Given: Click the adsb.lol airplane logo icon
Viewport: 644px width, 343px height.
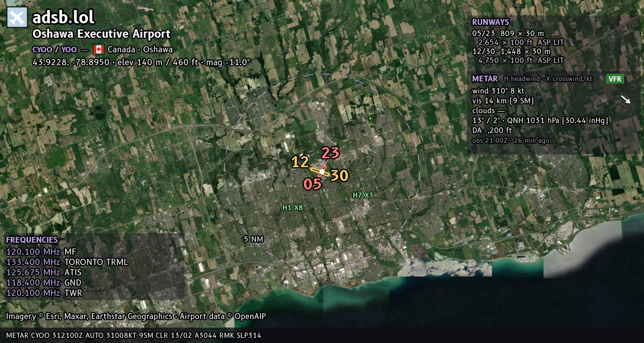Looking at the screenshot, I should 17,17.
